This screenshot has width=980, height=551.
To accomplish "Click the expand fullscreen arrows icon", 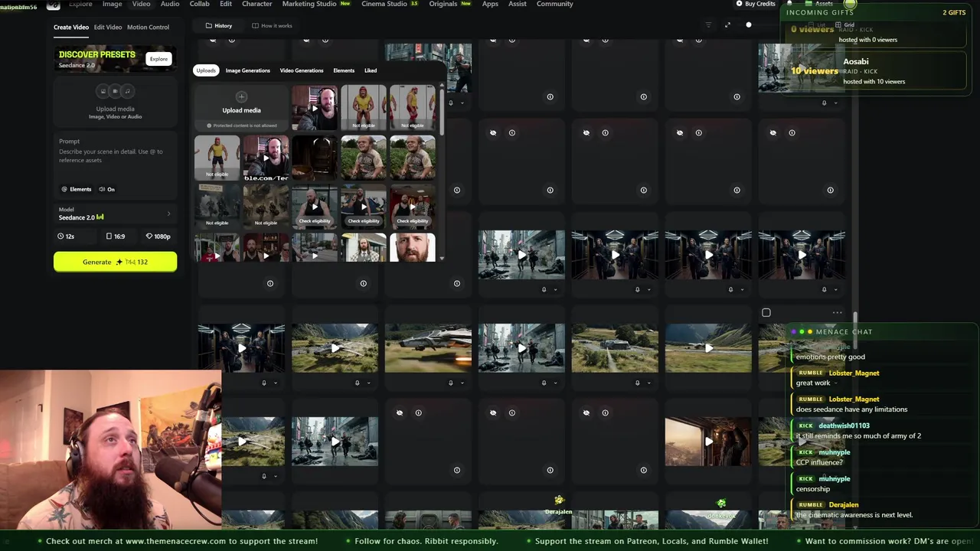I will [727, 25].
